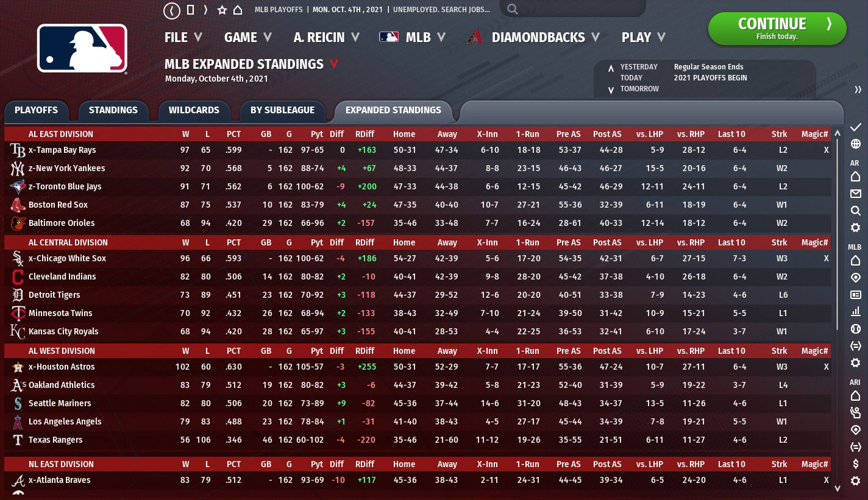
Task: Click the AL West Last 10 column header
Action: point(731,351)
